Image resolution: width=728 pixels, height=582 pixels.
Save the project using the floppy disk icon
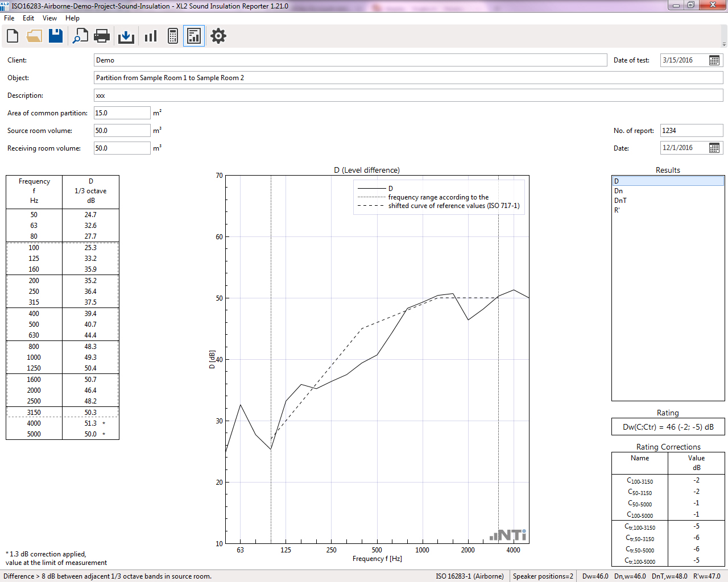pos(56,36)
